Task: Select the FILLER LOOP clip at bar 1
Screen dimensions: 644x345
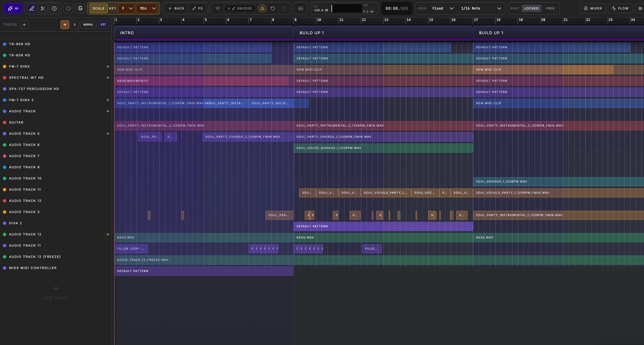Action: [131, 249]
